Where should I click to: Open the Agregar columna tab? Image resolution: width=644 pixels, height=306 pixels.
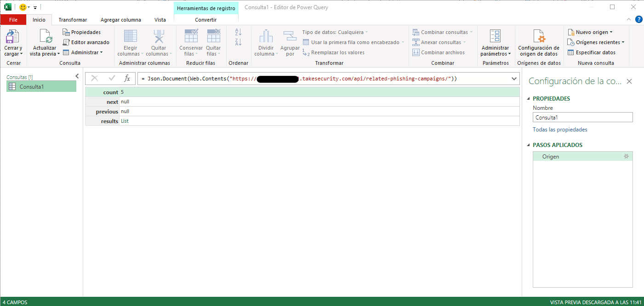(121, 20)
